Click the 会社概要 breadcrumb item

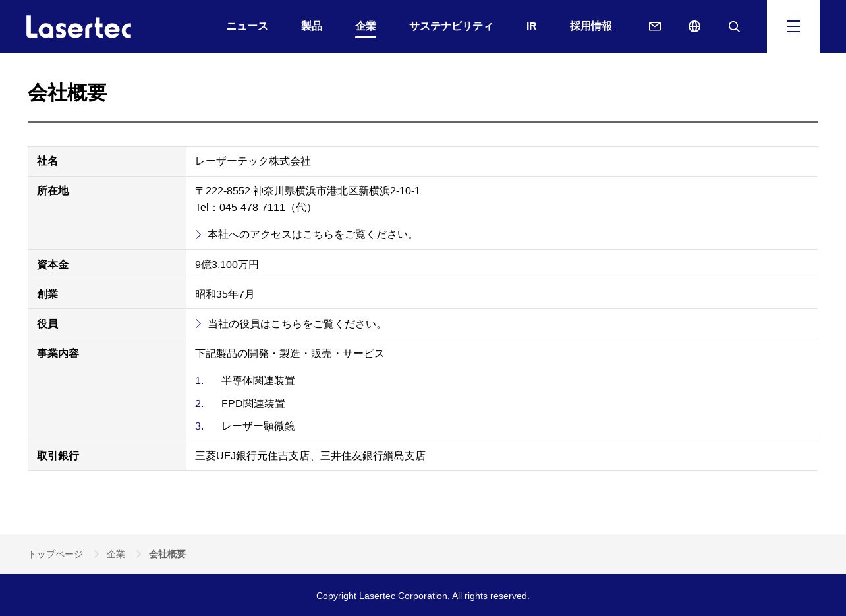[x=167, y=554]
